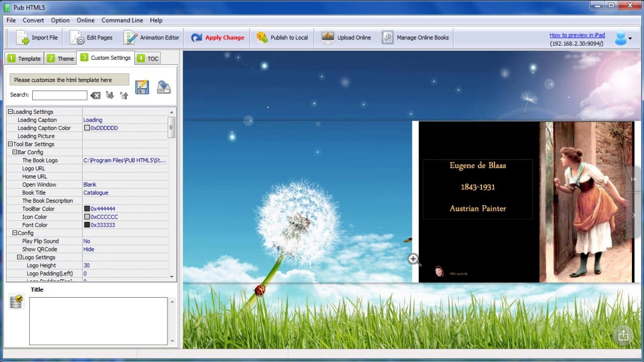Open the Command Line menu
Viewport: 644px width, 362px height.
[122, 20]
